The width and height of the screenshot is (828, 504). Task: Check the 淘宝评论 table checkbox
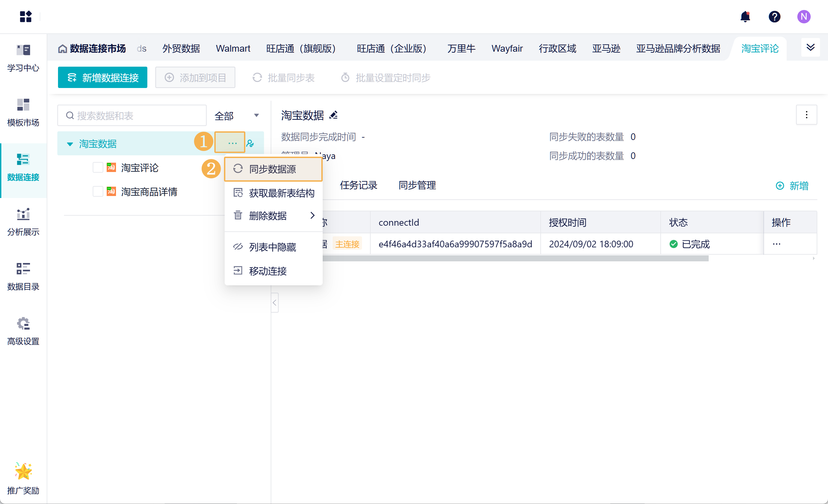click(98, 167)
